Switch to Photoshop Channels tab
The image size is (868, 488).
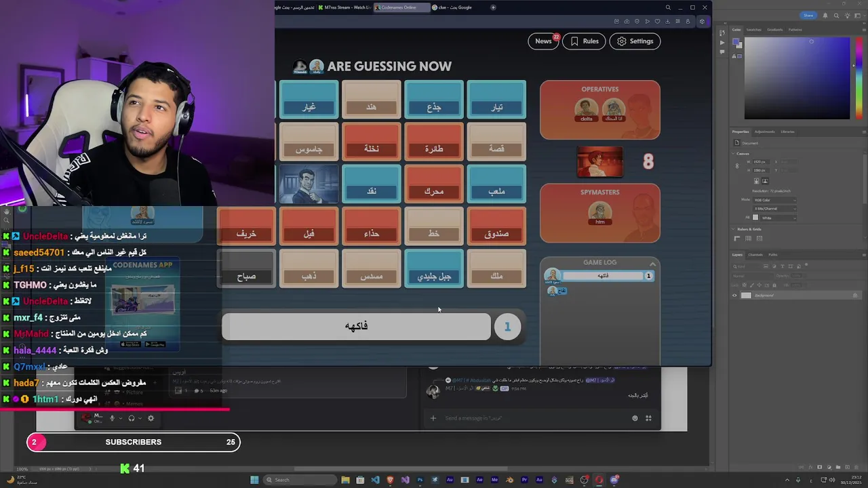coord(755,255)
